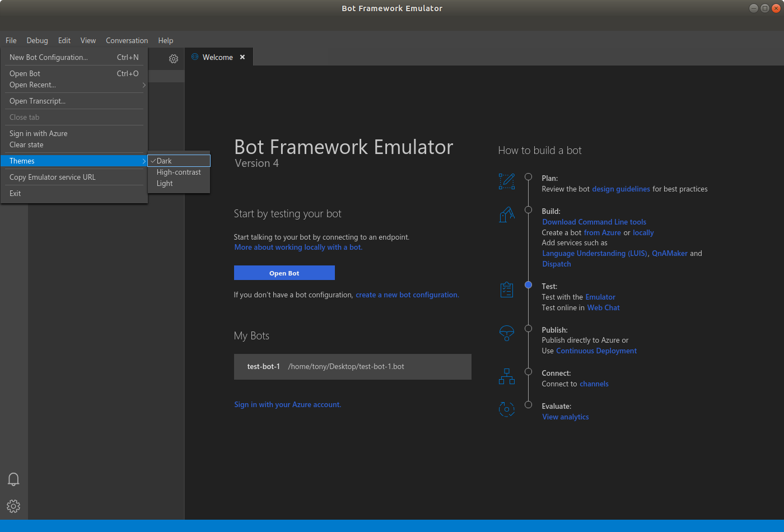
Task: Switch to the Light theme
Action: (x=179, y=183)
